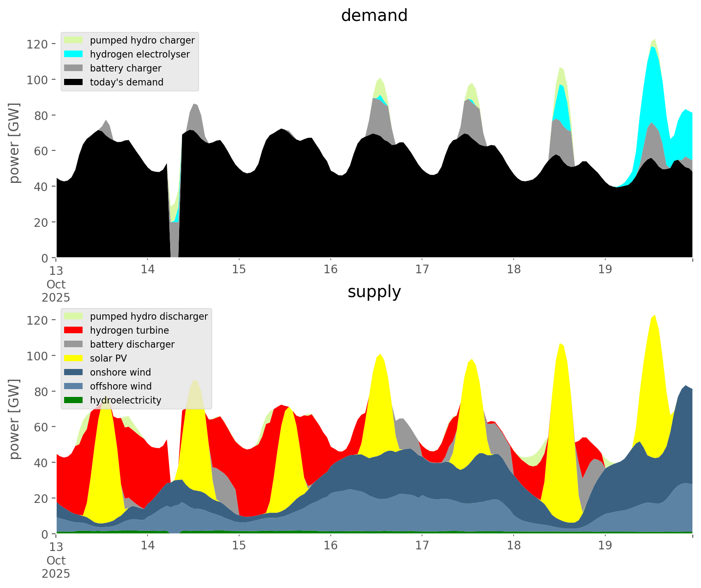Screen dimensions: 701x588
Task: Select the battery charger gray legend swatch
Action: (74, 68)
